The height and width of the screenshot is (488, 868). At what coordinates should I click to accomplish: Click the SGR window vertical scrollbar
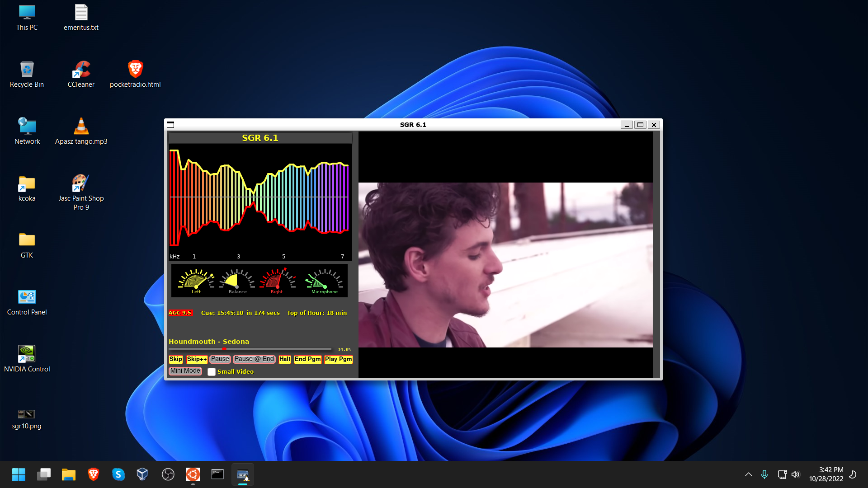656,254
